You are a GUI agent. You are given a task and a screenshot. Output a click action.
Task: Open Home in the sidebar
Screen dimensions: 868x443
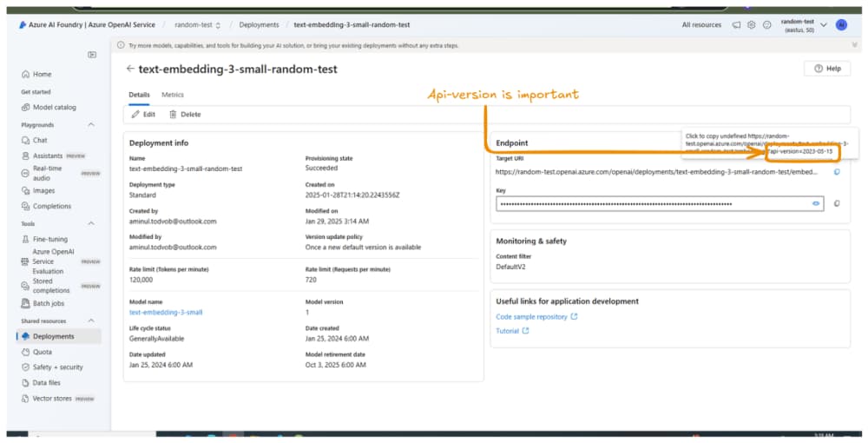click(x=36, y=74)
